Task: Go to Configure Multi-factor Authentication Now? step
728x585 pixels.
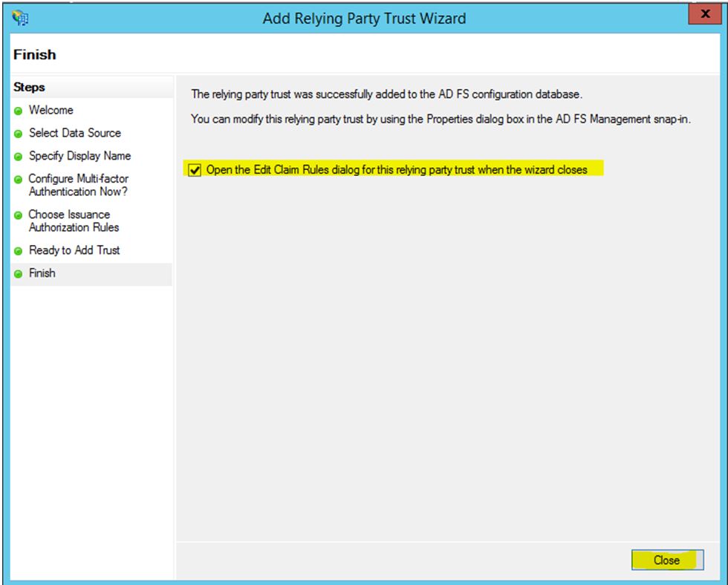Action: pyautogui.click(x=78, y=185)
